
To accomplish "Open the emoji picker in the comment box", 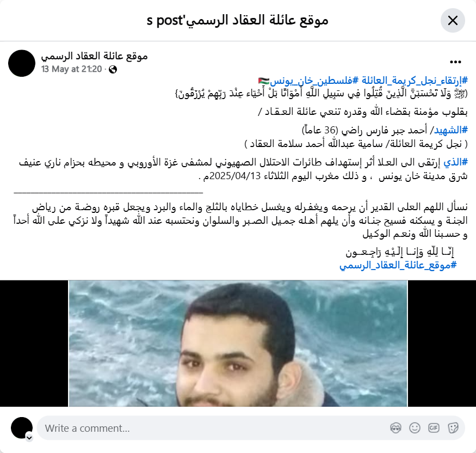I will pyautogui.click(x=415, y=428).
